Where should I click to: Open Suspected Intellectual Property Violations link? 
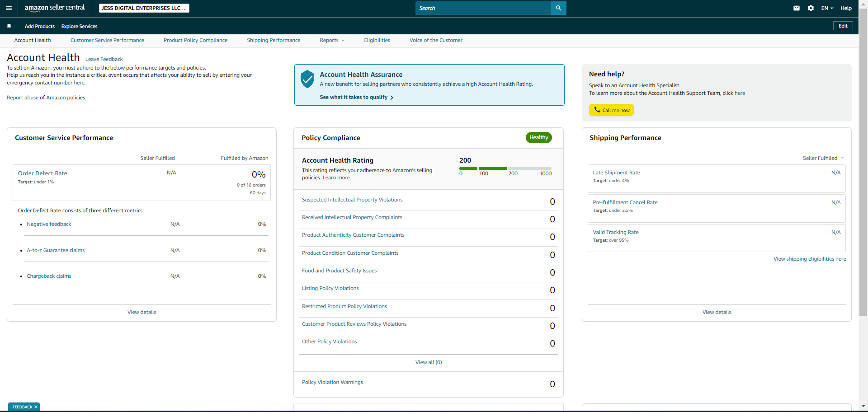(x=352, y=200)
